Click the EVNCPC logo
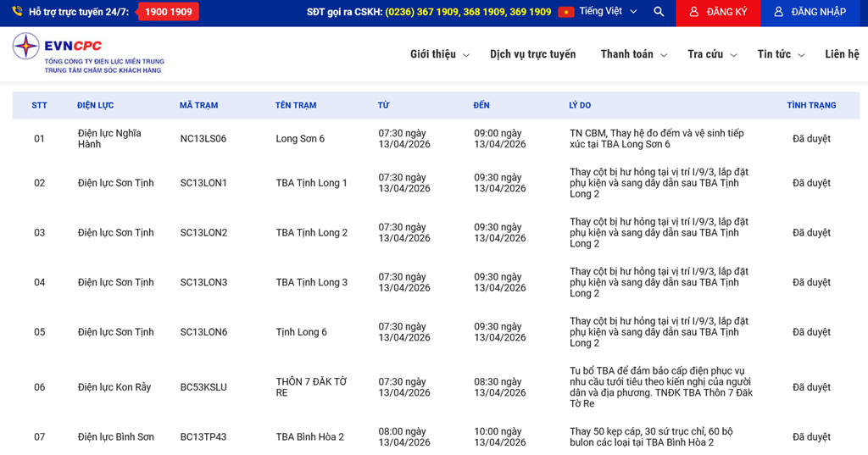The width and height of the screenshot is (868, 455). [88, 53]
